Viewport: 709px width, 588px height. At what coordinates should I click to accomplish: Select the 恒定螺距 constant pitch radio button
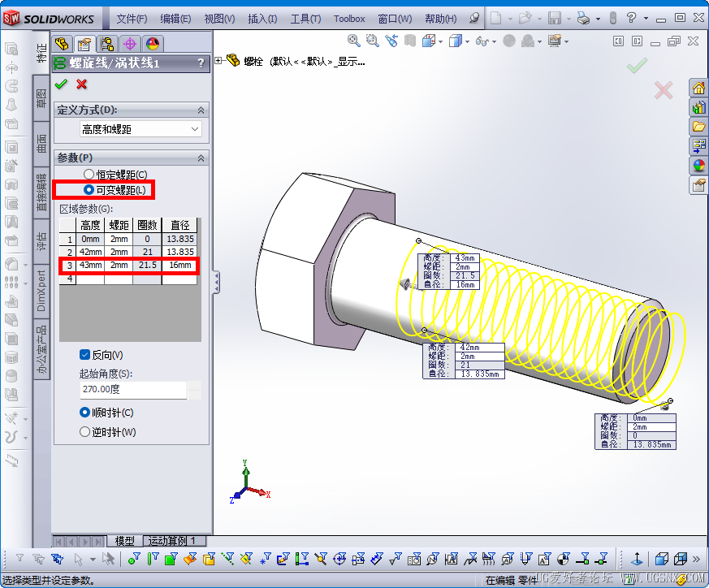click(x=89, y=174)
